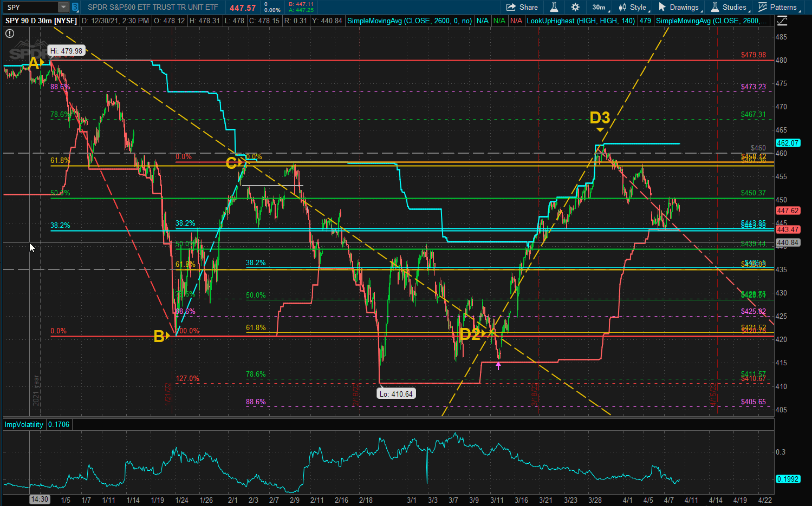Image resolution: width=812 pixels, height=506 pixels.
Task: Click the 4/22 date on the time axis
Action: click(764, 500)
